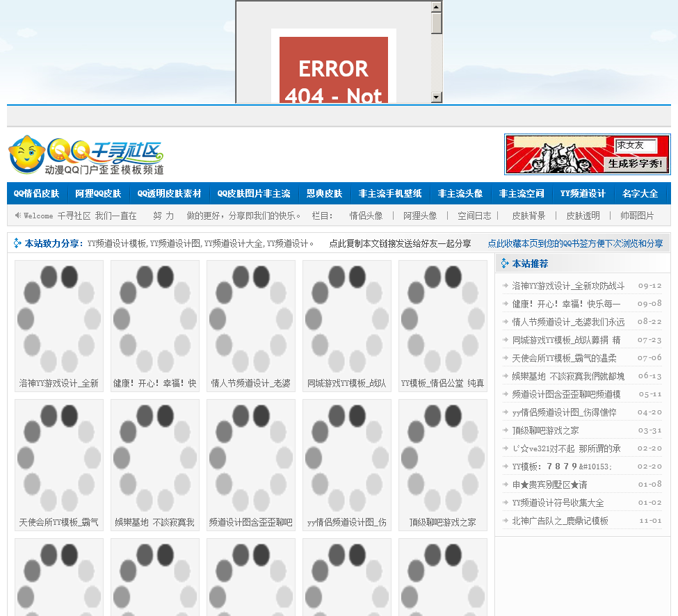Viewport: 678px width, 616px height.
Task: Click the scroll-up arrow of the error frame
Action: pos(436,7)
